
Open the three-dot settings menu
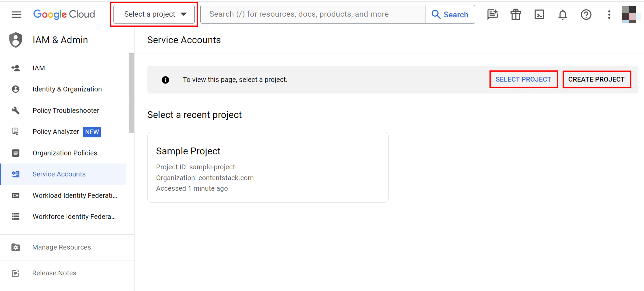click(609, 14)
